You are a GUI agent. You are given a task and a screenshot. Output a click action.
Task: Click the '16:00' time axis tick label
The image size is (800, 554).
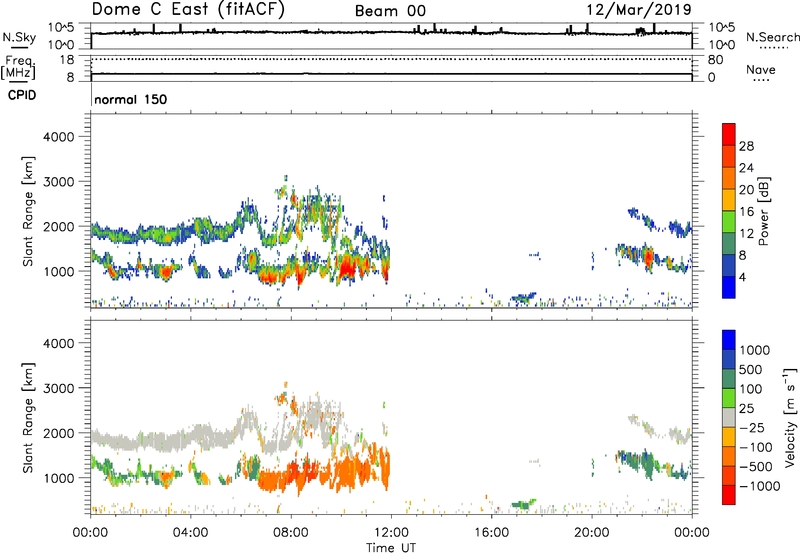[x=491, y=533]
